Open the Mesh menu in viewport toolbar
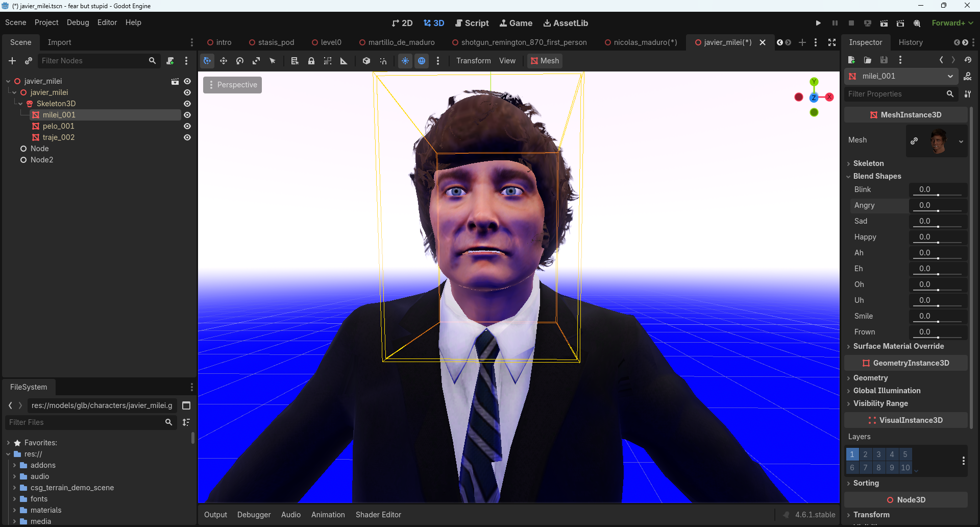 [x=545, y=61]
